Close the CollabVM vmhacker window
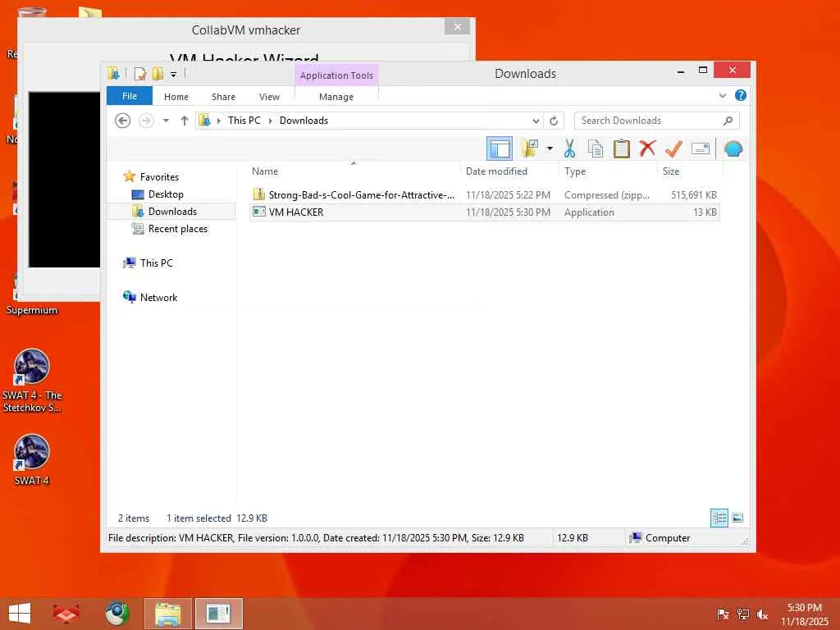The height and width of the screenshot is (630, 840). tap(457, 26)
